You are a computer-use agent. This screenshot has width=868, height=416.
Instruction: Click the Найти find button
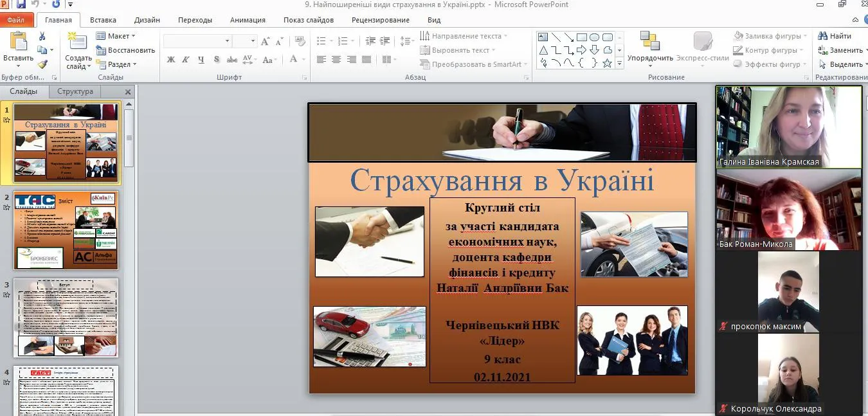click(x=835, y=36)
